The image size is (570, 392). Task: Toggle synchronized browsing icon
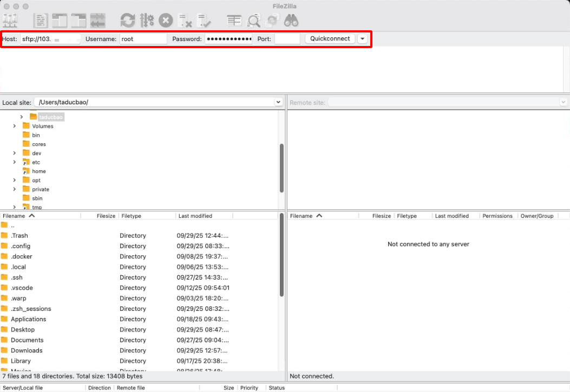pyautogui.click(x=272, y=21)
